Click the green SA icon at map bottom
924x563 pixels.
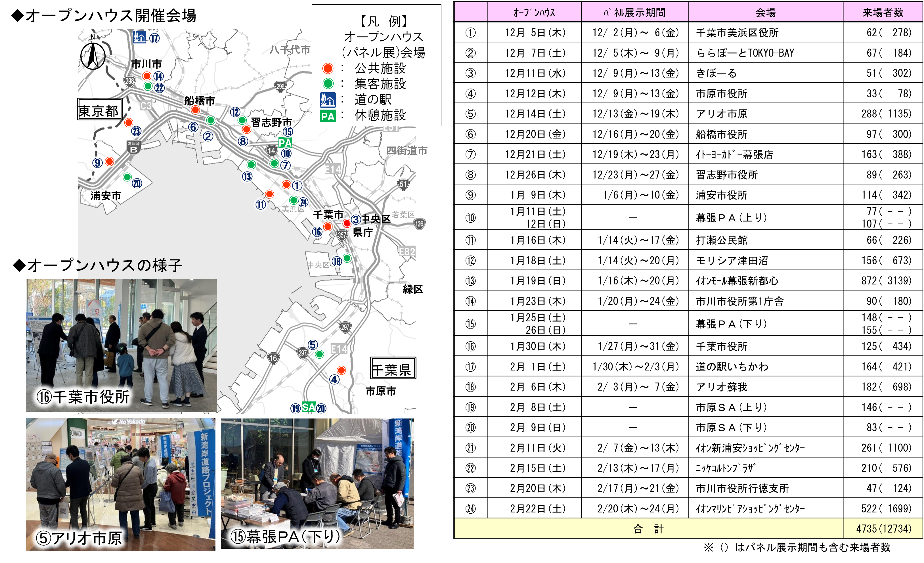point(308,407)
